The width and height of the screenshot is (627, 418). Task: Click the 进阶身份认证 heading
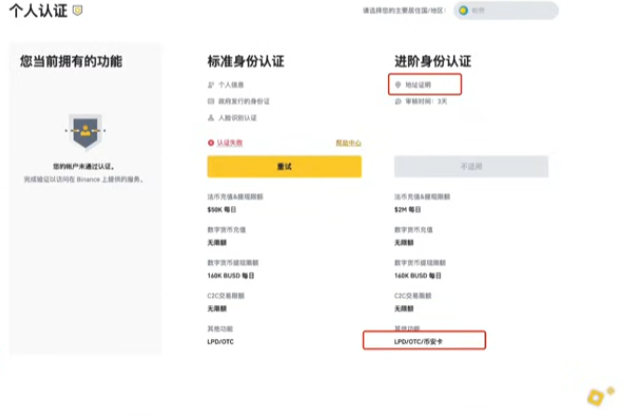433,61
